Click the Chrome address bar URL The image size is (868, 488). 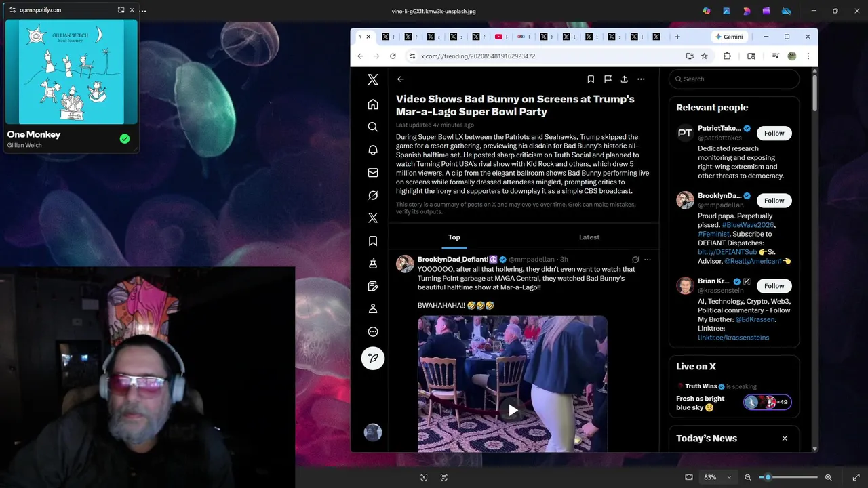click(478, 56)
